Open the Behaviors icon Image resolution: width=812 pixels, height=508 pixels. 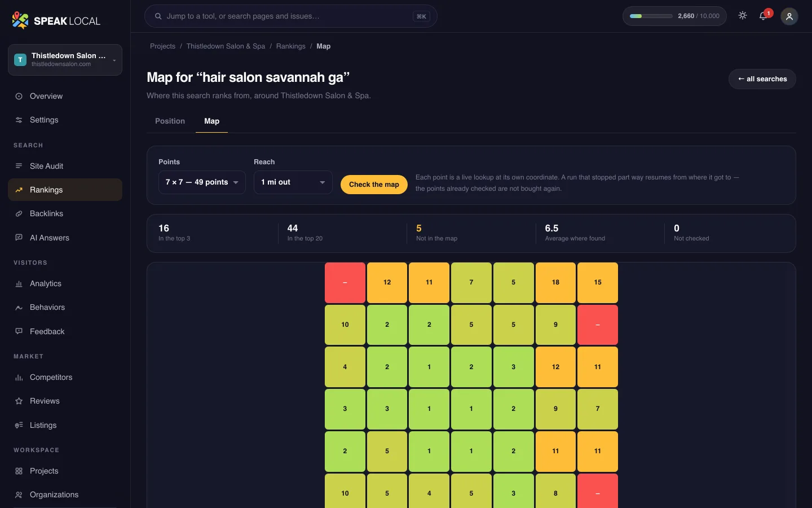[x=19, y=308]
